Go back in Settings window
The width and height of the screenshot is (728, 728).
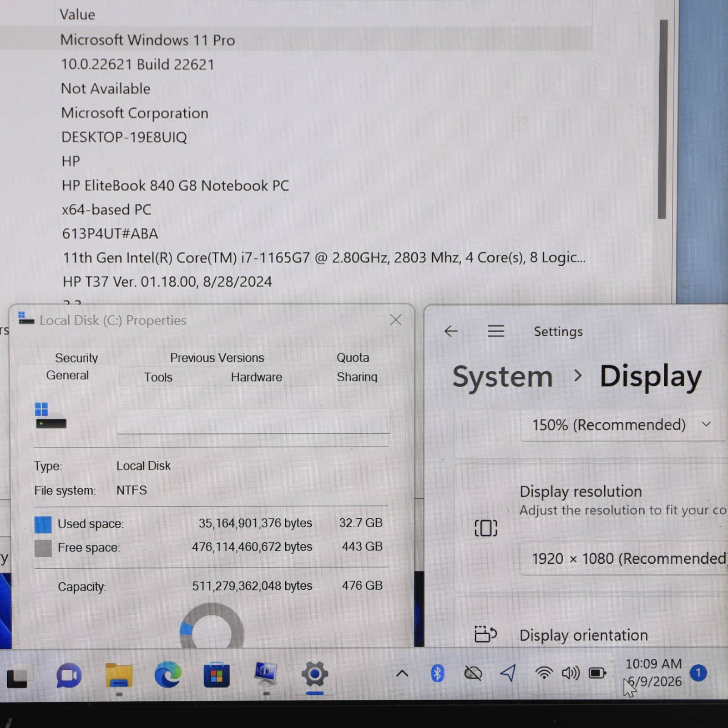click(x=451, y=331)
